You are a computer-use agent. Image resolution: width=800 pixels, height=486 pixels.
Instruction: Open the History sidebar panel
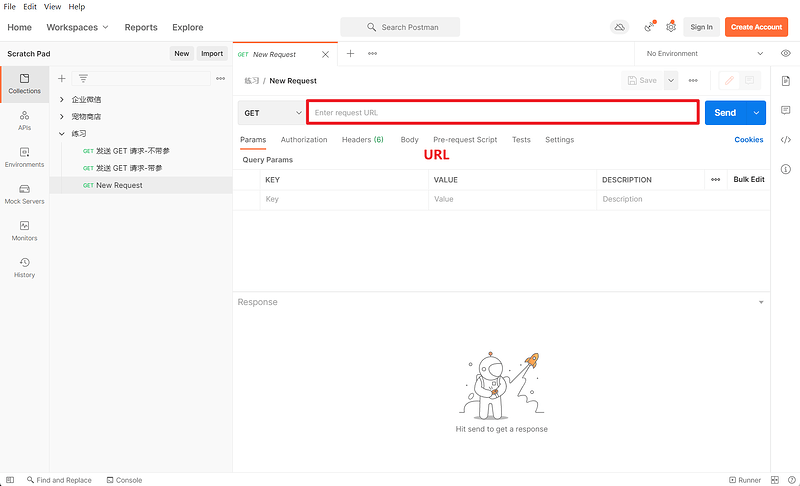24,268
